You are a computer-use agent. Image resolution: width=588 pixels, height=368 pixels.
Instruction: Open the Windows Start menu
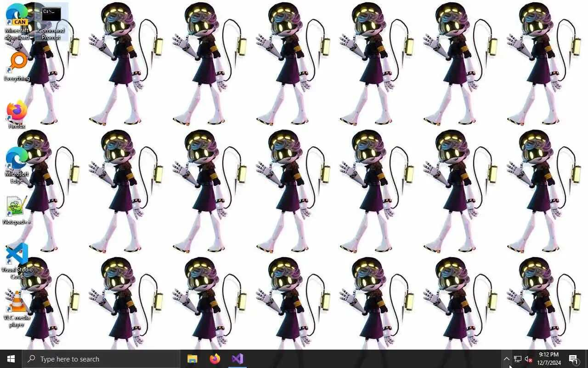click(11, 359)
